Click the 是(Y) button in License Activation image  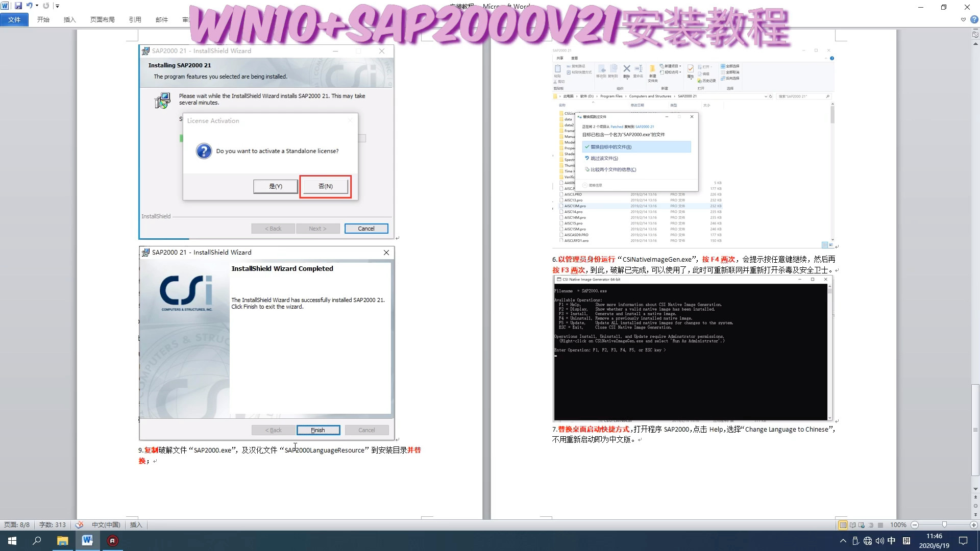click(x=276, y=187)
